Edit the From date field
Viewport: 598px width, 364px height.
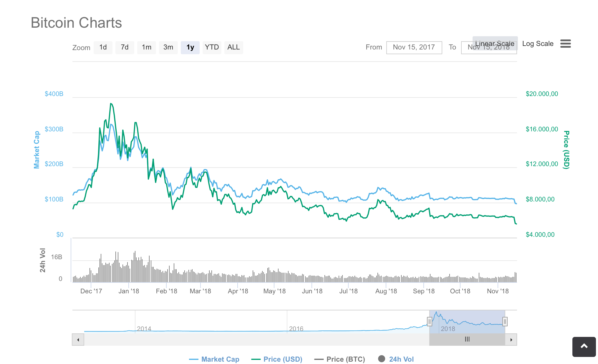414,47
